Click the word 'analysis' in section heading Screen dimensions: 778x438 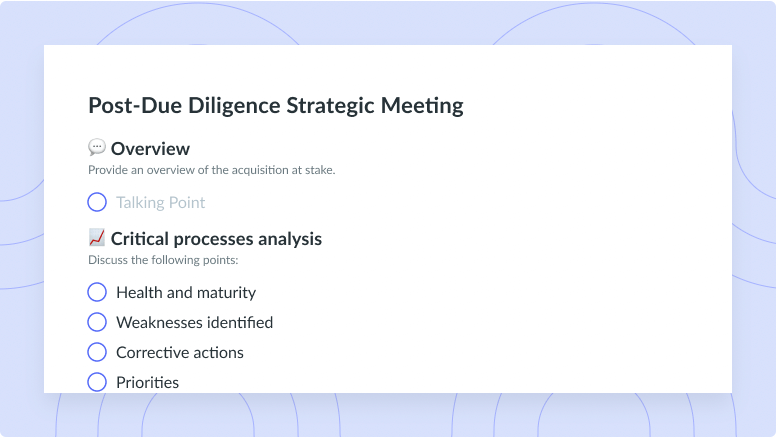point(290,240)
